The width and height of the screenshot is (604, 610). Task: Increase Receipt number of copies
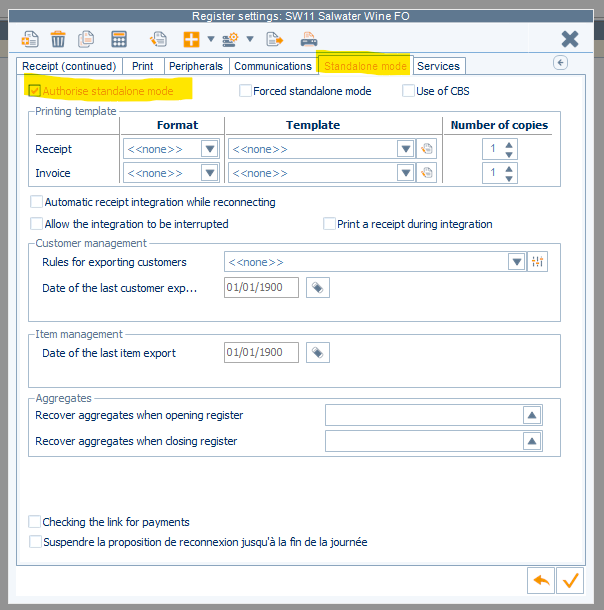pos(509,145)
